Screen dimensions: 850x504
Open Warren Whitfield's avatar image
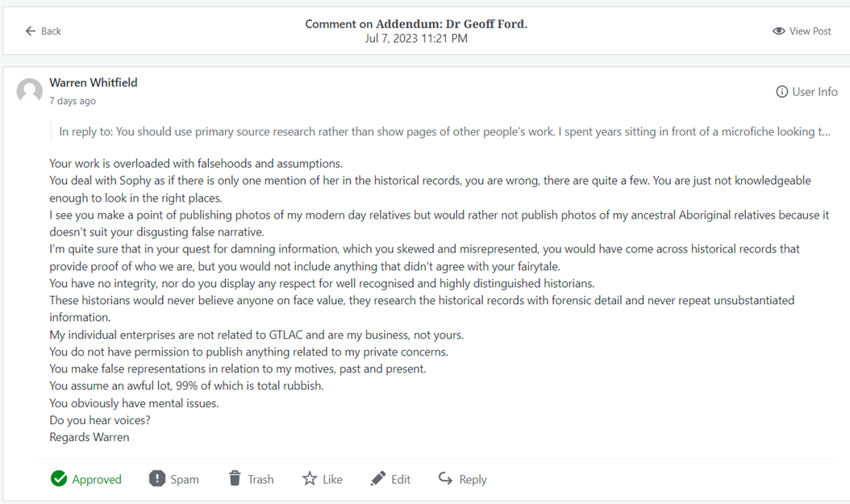30,91
